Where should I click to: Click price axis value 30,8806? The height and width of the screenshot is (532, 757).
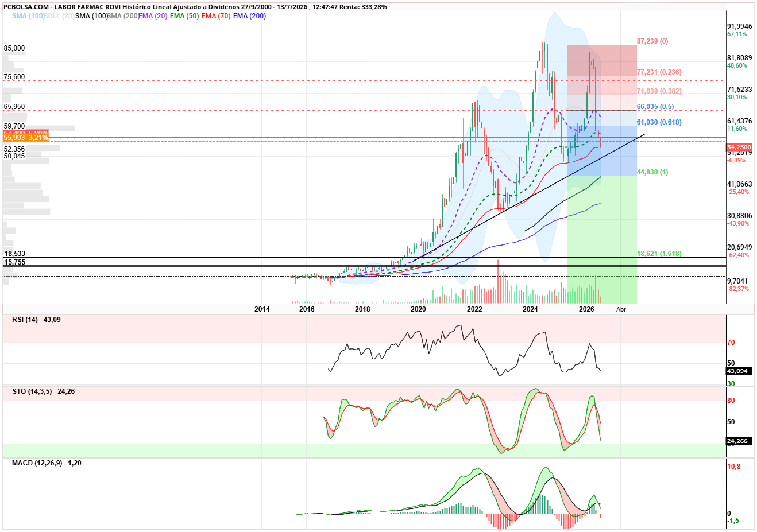pyautogui.click(x=740, y=216)
